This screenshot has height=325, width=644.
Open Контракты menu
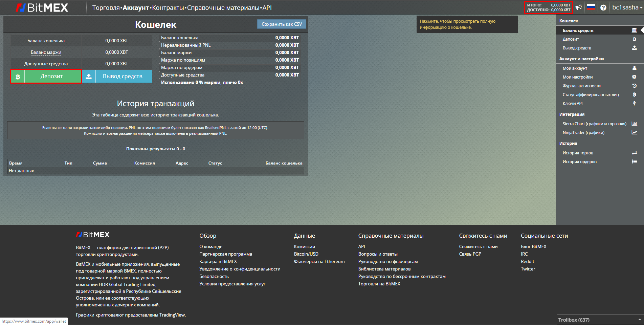coord(168,7)
